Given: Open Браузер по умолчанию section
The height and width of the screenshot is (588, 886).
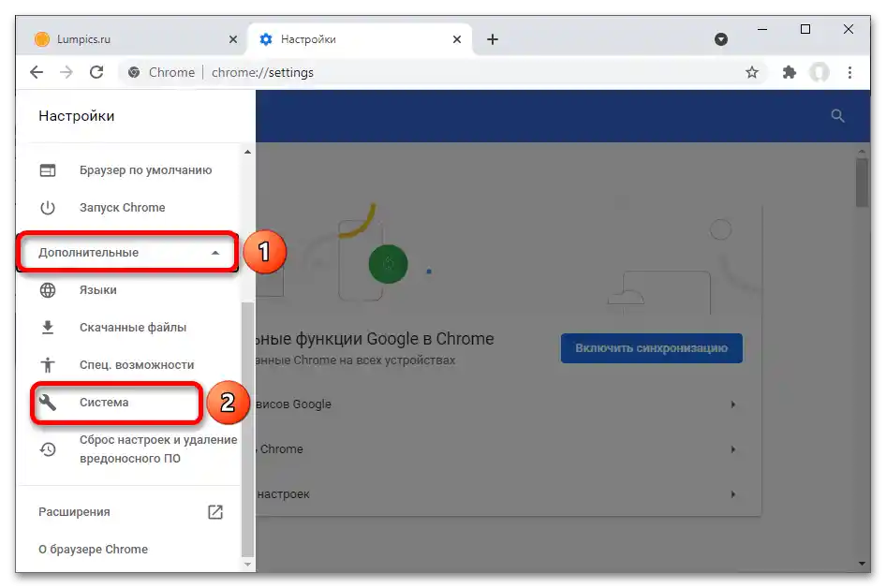Looking at the screenshot, I should [x=129, y=170].
